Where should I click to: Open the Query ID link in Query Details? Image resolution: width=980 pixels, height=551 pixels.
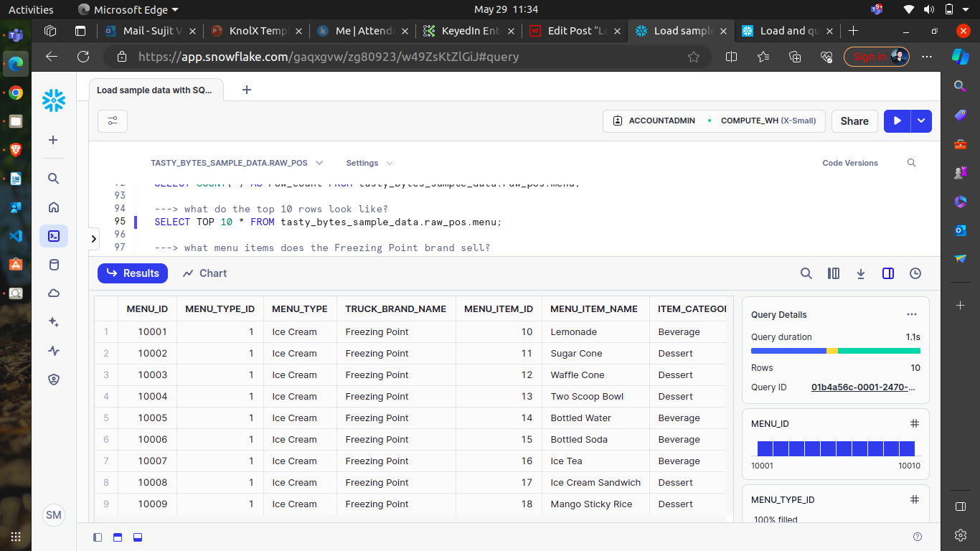coord(864,387)
